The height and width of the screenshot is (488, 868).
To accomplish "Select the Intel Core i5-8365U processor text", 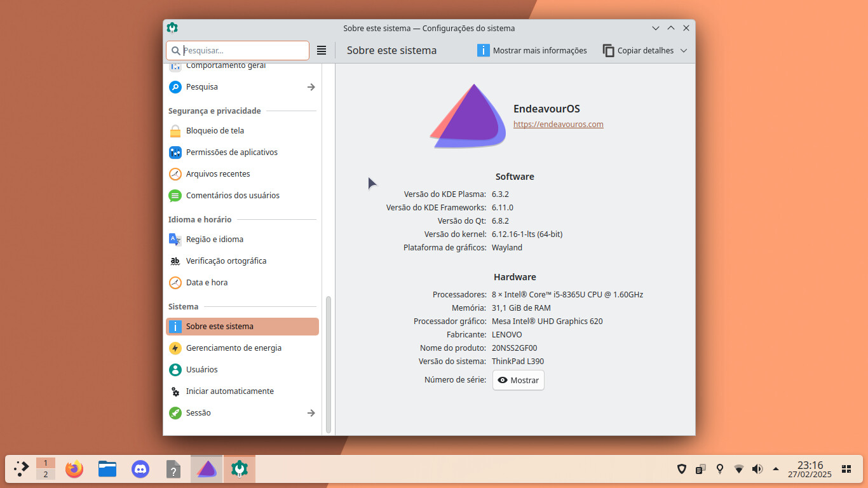I will point(567,295).
